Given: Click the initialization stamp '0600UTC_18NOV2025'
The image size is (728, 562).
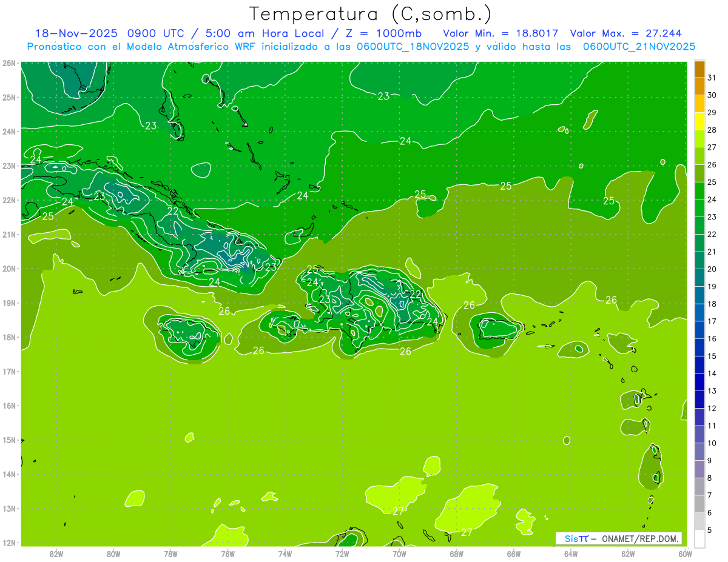Looking at the screenshot, I should click(x=414, y=47).
